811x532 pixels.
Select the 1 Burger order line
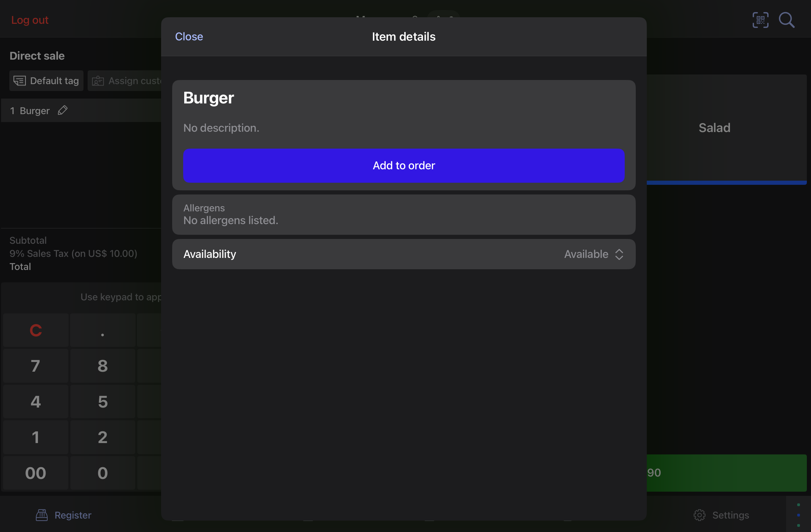34,111
